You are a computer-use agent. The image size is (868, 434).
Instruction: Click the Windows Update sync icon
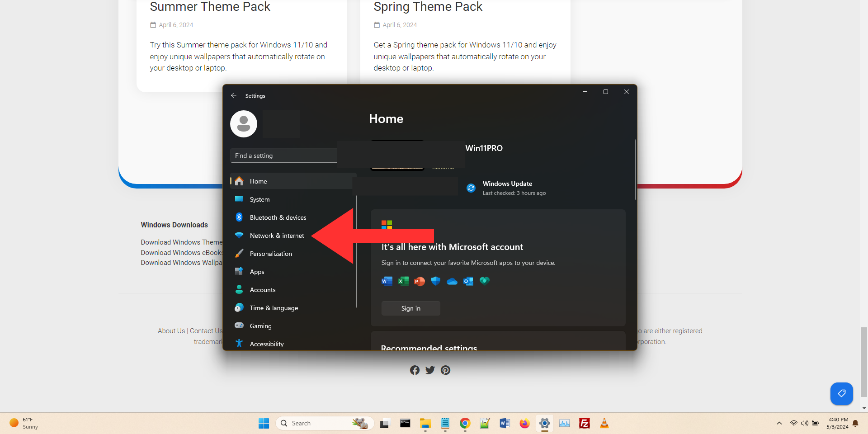pyautogui.click(x=471, y=188)
